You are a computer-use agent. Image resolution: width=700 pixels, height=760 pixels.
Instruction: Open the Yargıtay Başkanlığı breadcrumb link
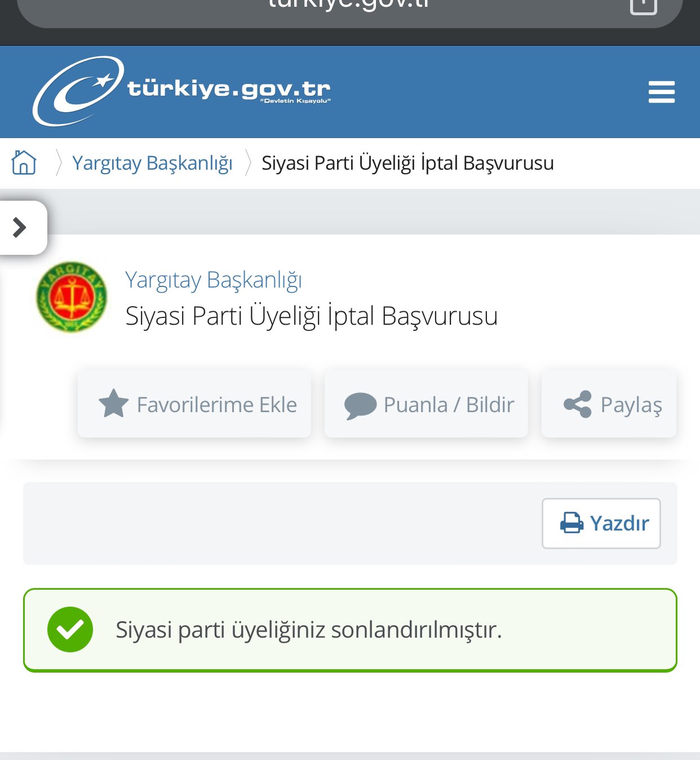[x=152, y=163]
